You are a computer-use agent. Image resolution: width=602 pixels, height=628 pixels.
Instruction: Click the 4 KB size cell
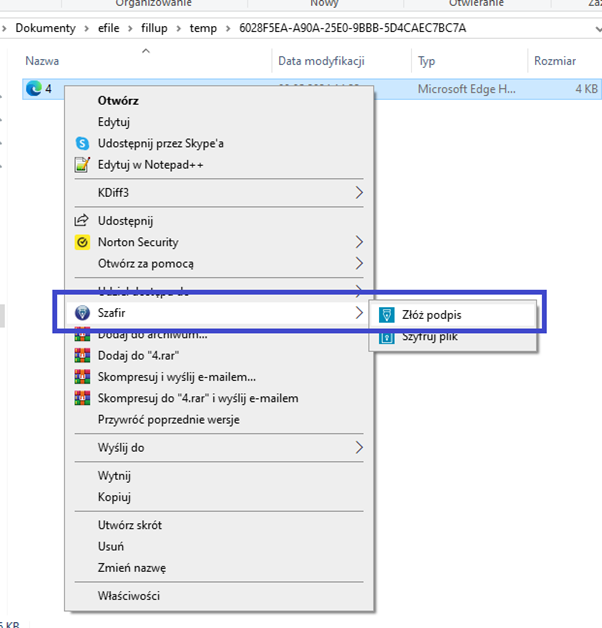click(x=586, y=89)
